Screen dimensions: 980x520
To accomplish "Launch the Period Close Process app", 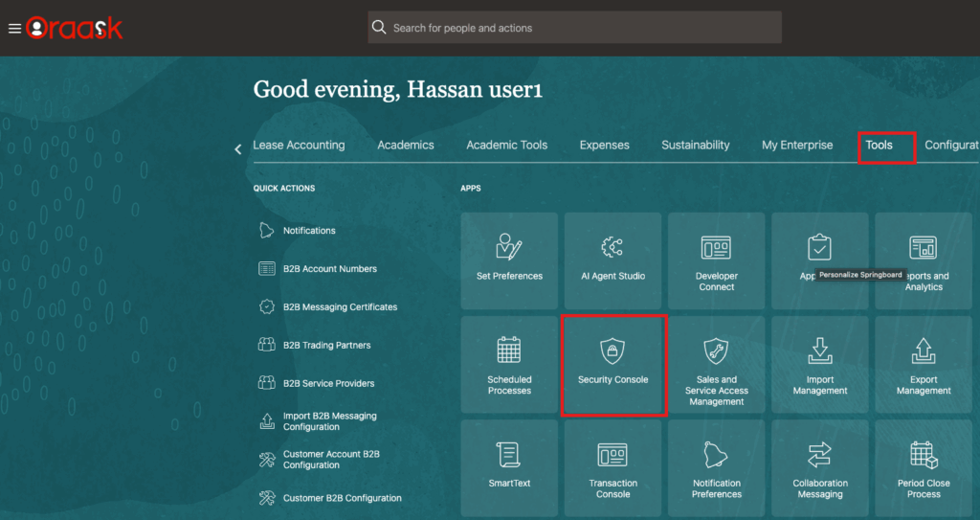I will (x=924, y=468).
